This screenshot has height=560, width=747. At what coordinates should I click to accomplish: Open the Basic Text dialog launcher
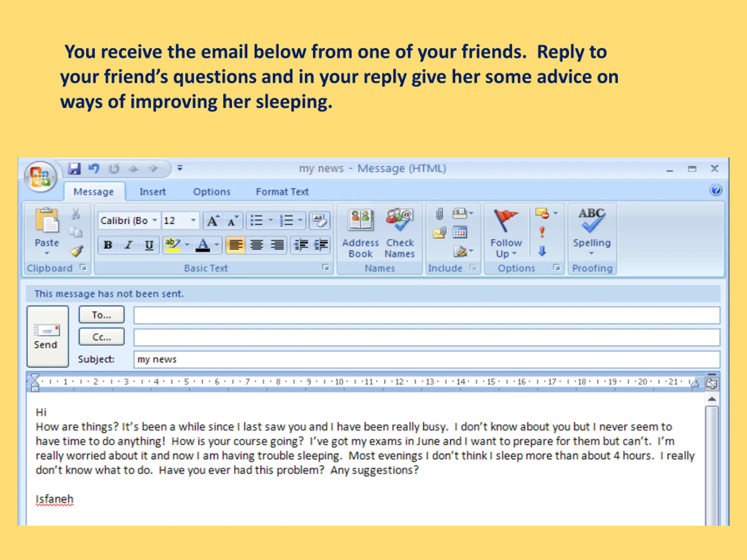tap(326, 268)
